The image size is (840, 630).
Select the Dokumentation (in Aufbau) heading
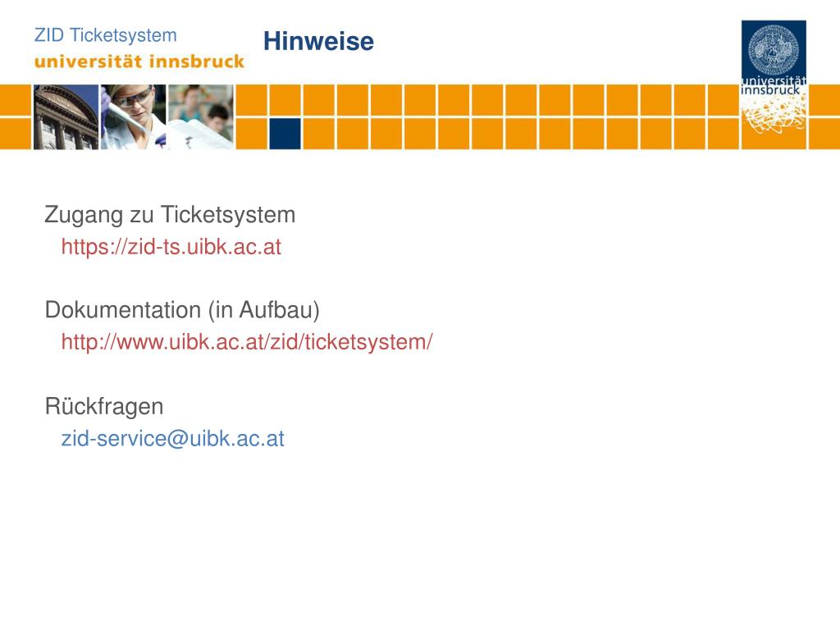pyautogui.click(x=182, y=310)
